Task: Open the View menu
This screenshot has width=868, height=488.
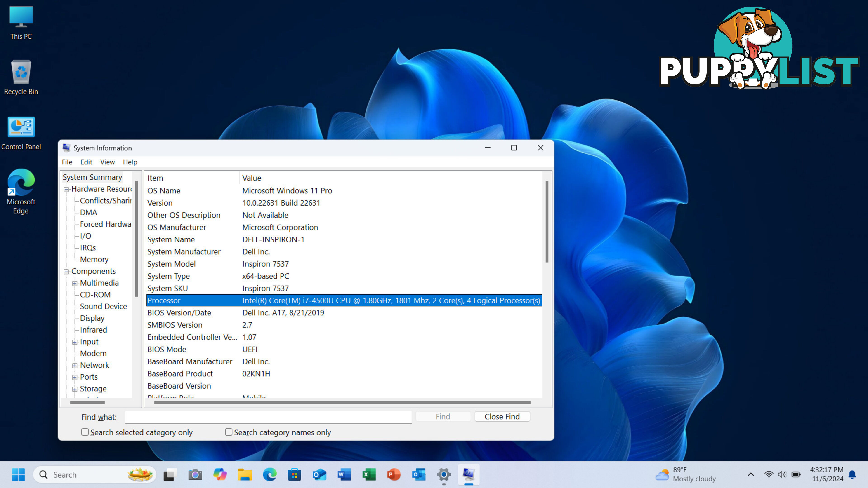Action: [108, 162]
